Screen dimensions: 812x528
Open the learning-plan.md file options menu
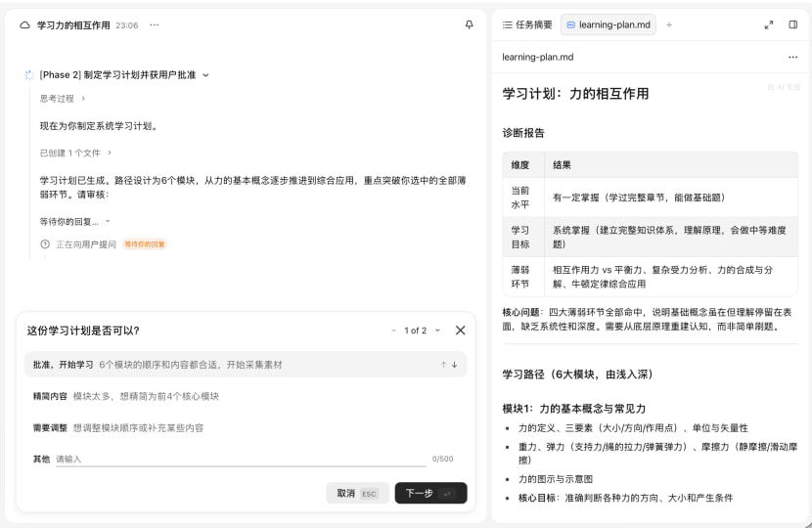[792, 57]
